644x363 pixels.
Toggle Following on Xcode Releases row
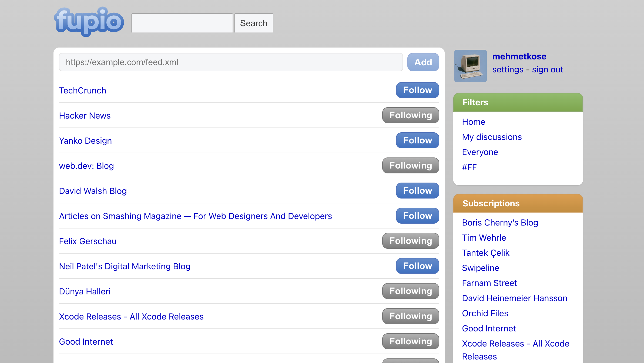click(x=411, y=316)
